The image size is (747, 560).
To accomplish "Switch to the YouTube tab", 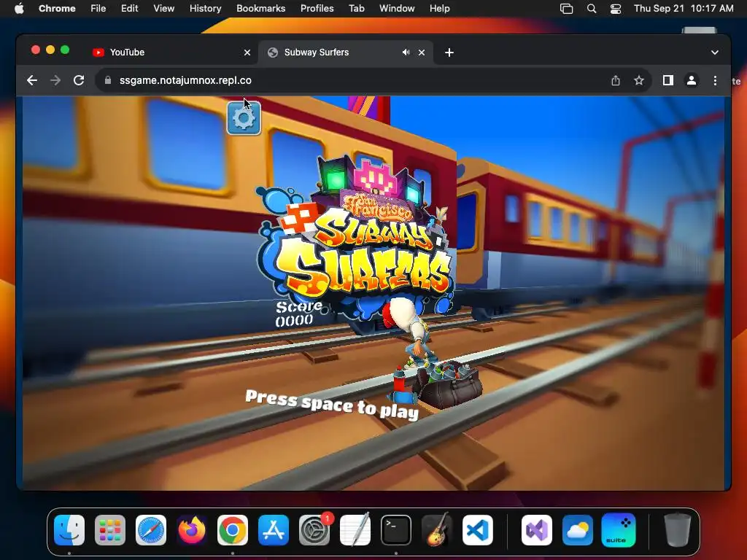I will pyautogui.click(x=171, y=52).
